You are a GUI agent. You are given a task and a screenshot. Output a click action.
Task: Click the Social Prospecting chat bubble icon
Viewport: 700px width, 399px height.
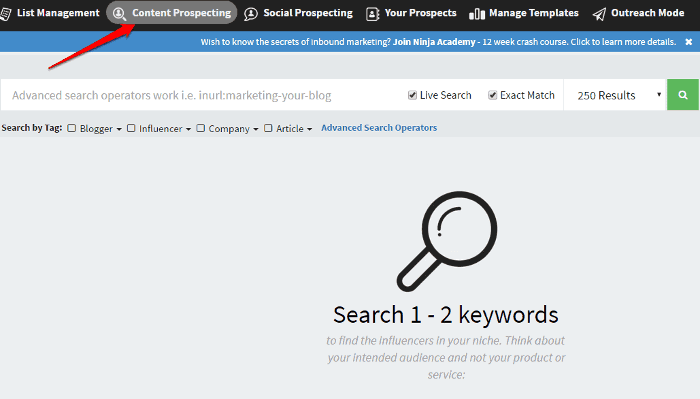tap(251, 14)
